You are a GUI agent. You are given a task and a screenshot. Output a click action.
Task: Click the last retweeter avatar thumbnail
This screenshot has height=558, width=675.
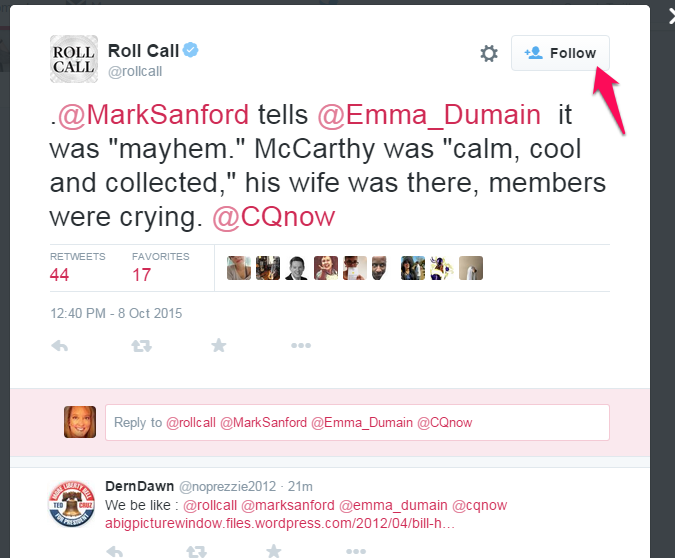pyautogui.click(x=471, y=268)
